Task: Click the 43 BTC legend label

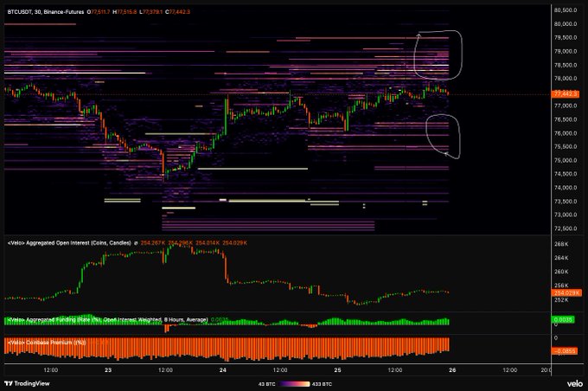Action: point(266,384)
